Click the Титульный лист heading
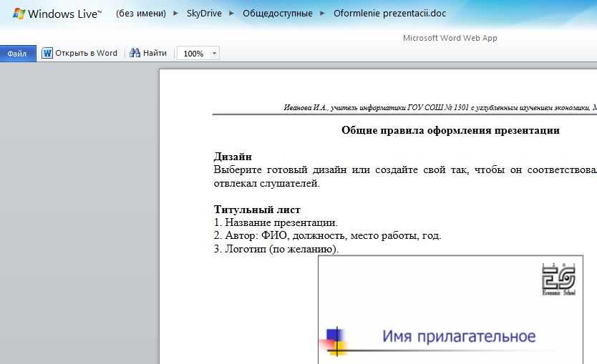The image size is (597, 364). click(x=257, y=210)
